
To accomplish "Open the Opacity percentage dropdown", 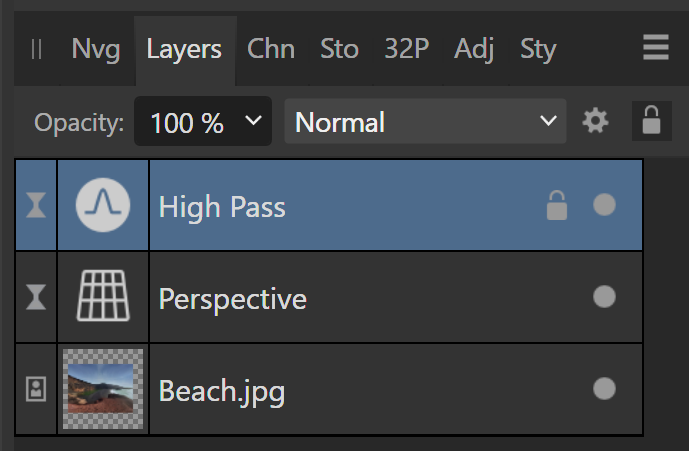I will coord(204,122).
